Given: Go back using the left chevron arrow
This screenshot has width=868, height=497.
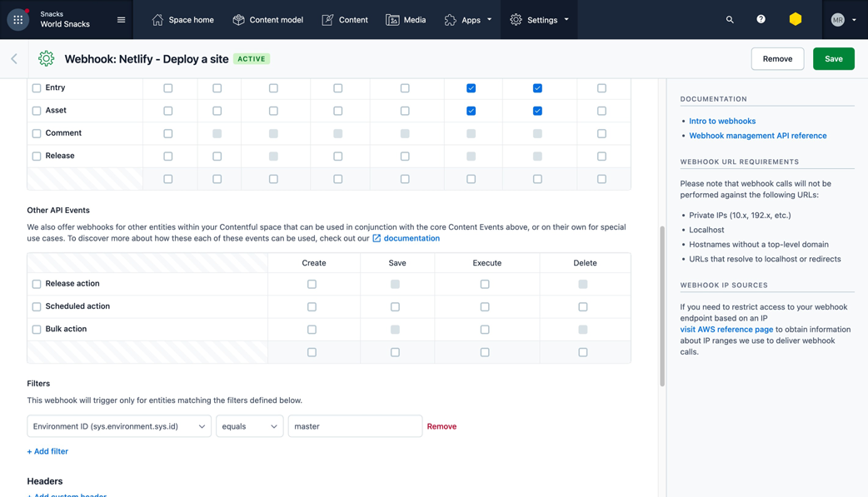Looking at the screenshot, I should pos(14,58).
